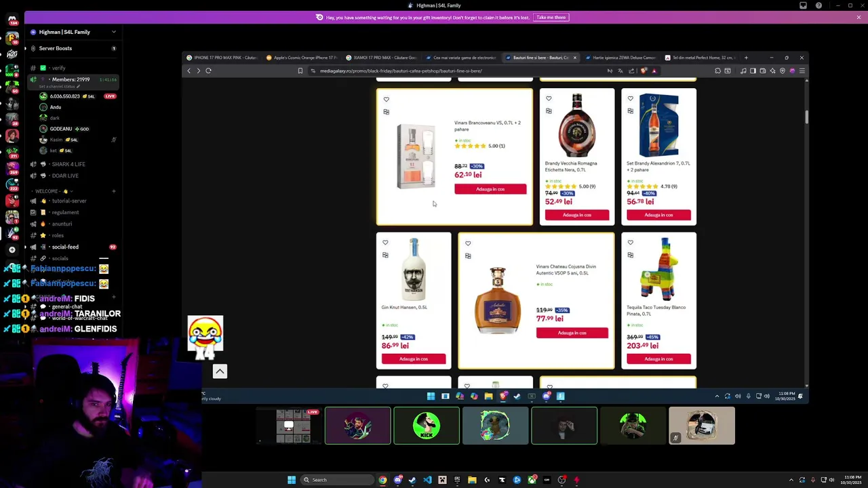This screenshot has height=488, width=868.
Task: Open Tequila Taco Tuesday Pinata product image
Action: tap(658, 269)
